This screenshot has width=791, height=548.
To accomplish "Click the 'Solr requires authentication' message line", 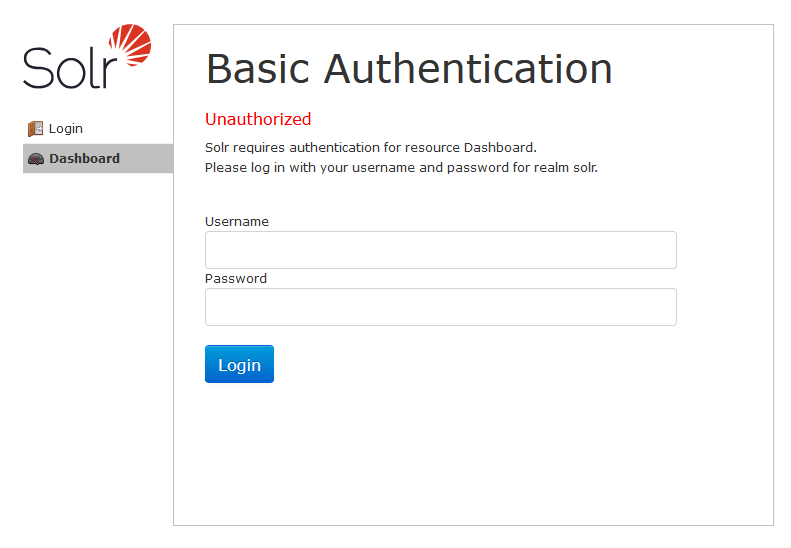I will (370, 148).
